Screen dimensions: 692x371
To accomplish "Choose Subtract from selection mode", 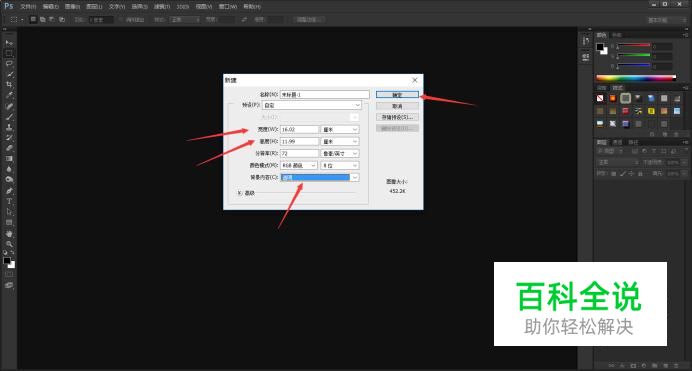I will (x=52, y=19).
